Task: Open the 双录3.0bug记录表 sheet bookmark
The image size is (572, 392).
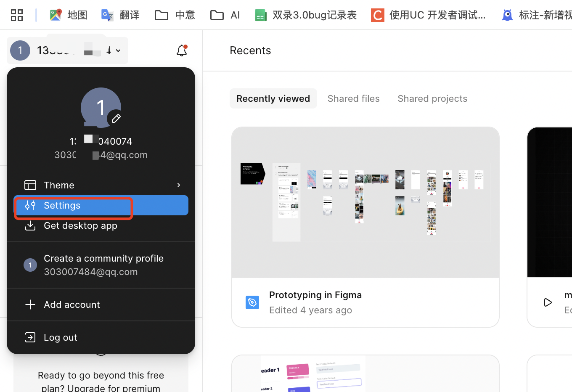Action: [306, 15]
